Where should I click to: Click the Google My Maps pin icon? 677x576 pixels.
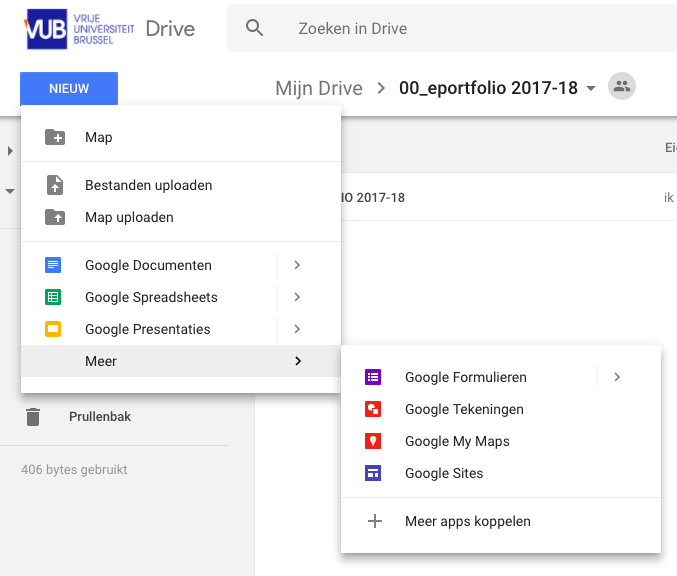coord(373,441)
